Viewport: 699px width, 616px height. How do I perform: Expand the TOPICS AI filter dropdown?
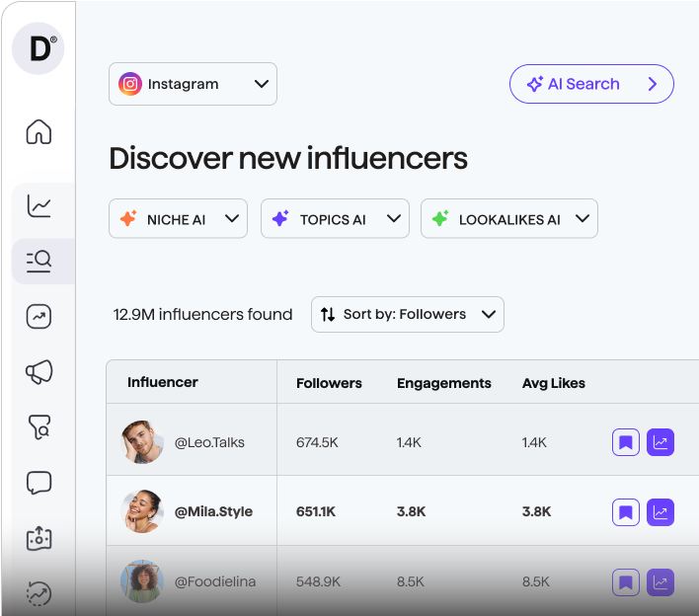(x=335, y=219)
